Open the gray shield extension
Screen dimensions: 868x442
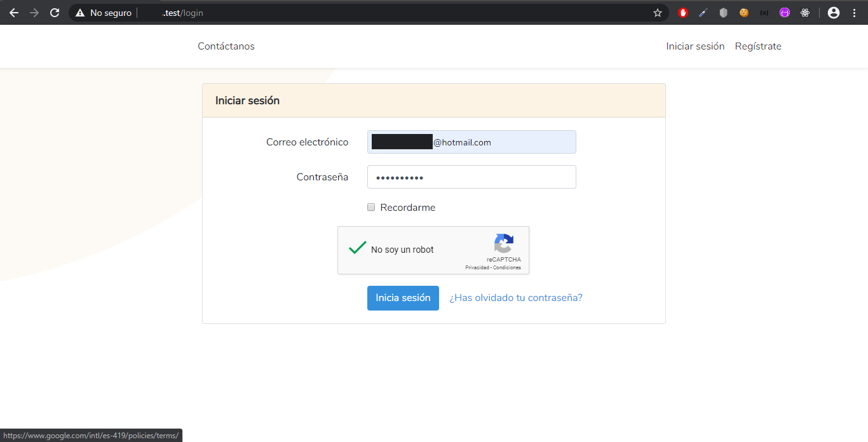[723, 13]
